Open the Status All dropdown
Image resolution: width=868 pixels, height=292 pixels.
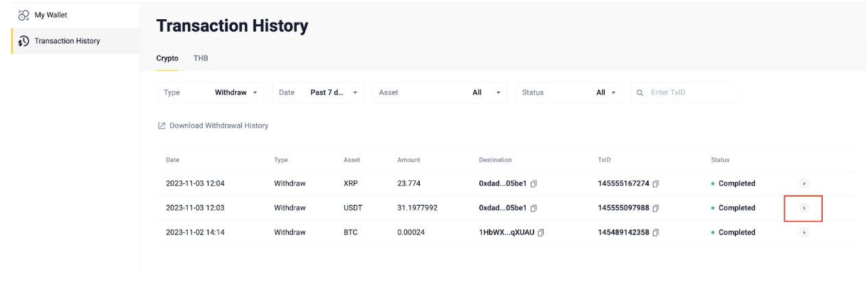pos(569,93)
